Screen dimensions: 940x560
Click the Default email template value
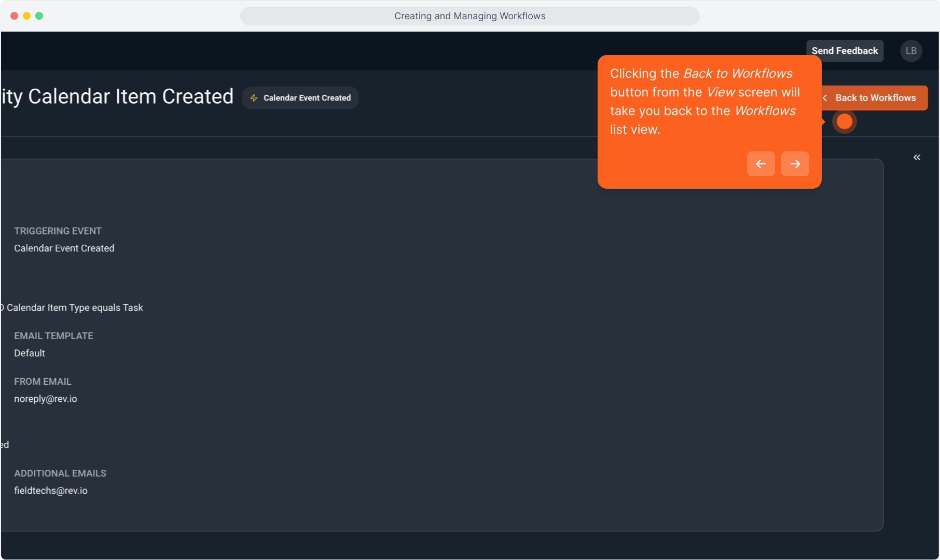tap(30, 353)
